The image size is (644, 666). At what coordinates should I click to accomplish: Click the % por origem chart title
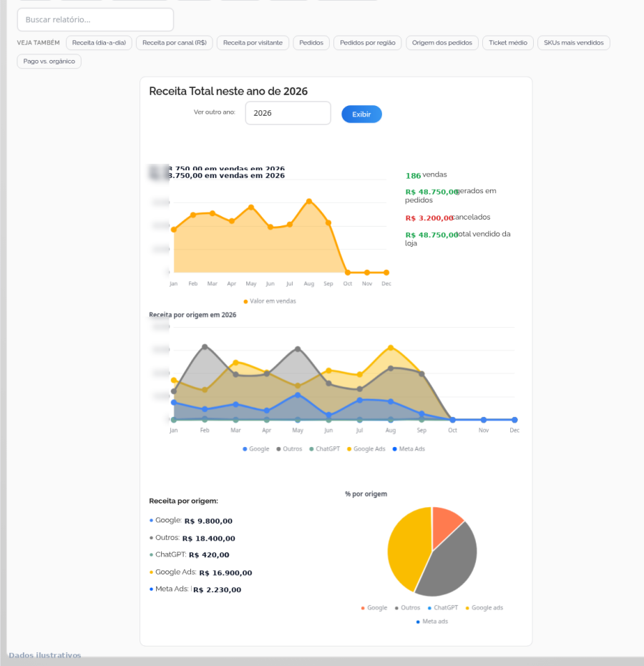(366, 494)
